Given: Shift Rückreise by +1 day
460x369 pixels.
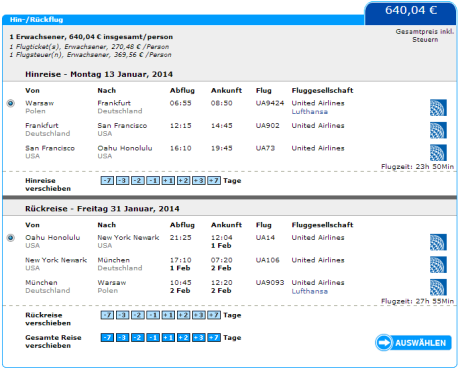Looking at the screenshot, I should (x=168, y=315).
